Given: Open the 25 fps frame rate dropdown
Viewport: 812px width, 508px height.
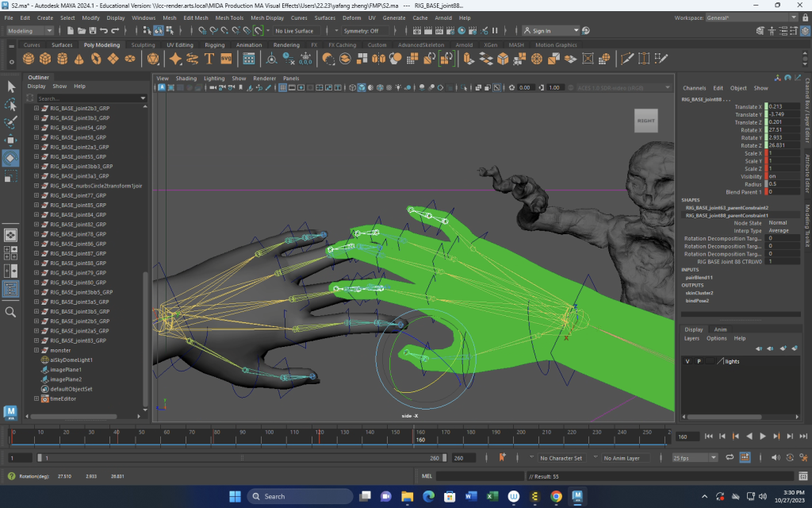Looking at the screenshot, I should click(693, 458).
